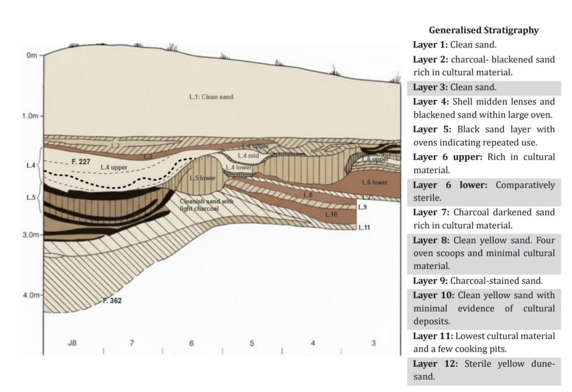This screenshot has height=392, width=572.
Task: Click grid square label '6'
Action: (x=192, y=343)
